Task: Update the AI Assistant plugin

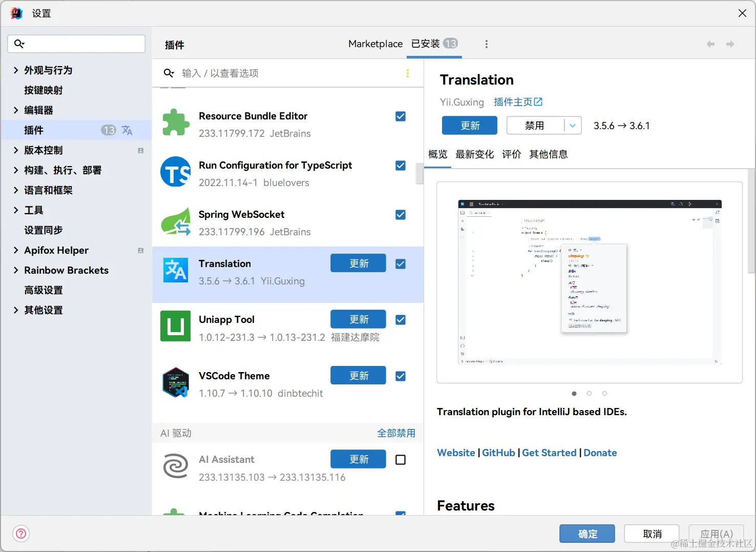Action: [358, 459]
